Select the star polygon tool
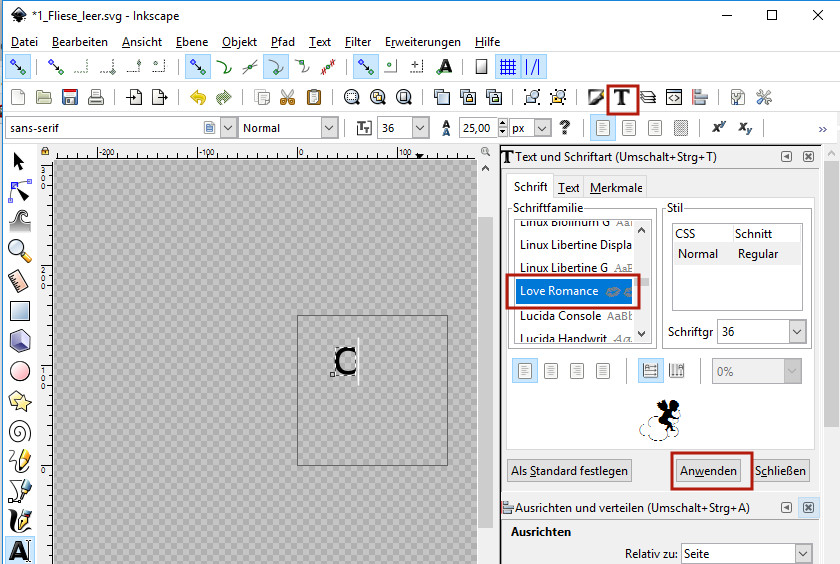Image resolution: width=840 pixels, height=564 pixels. [20, 401]
